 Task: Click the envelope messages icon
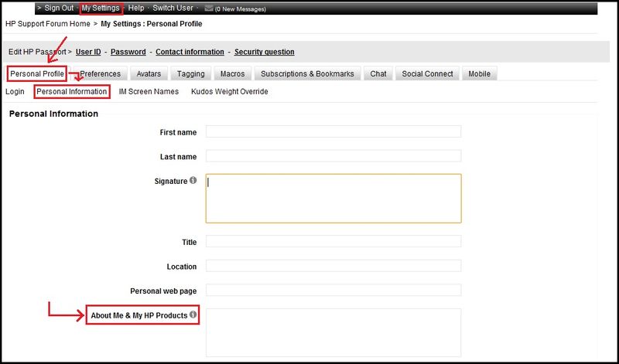click(209, 9)
